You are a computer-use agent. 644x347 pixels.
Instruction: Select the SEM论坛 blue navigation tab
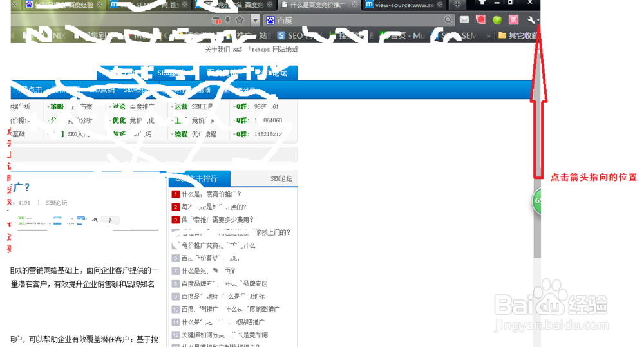tap(273, 73)
